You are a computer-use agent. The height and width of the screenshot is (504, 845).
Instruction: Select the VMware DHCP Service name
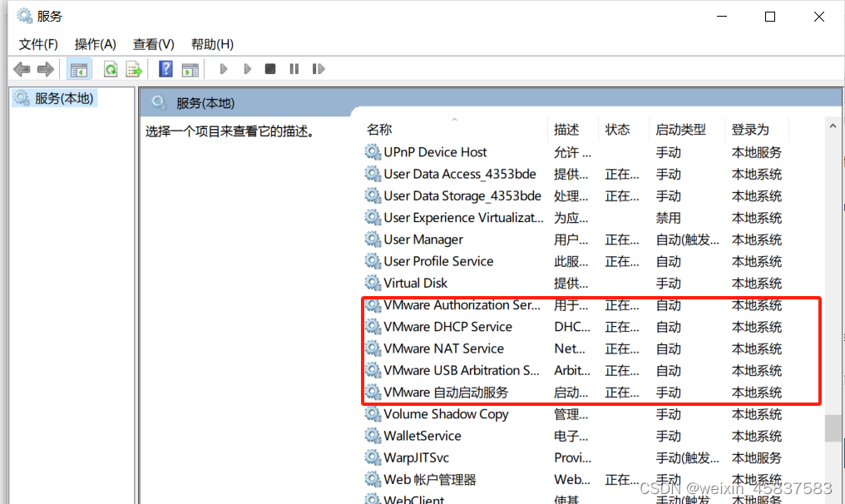click(x=447, y=327)
